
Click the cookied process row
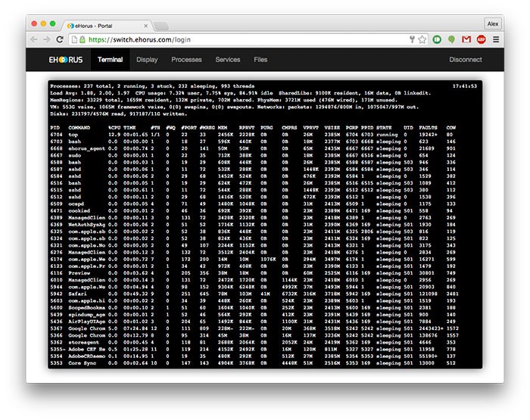(x=251, y=211)
